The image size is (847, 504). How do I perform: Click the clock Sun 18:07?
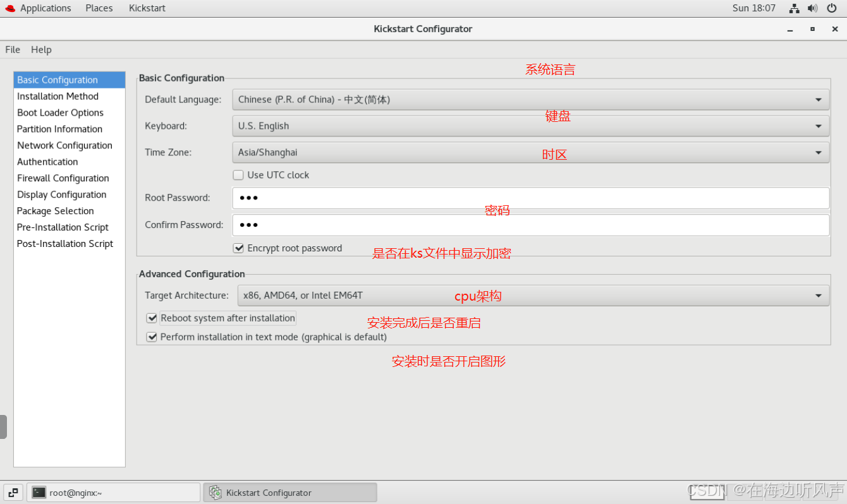tap(753, 8)
